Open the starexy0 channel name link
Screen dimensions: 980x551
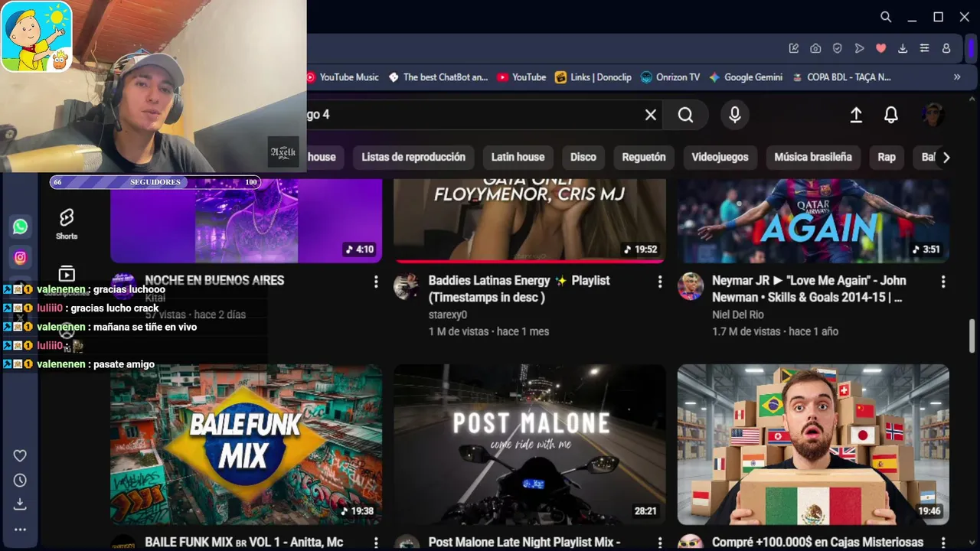(x=448, y=315)
